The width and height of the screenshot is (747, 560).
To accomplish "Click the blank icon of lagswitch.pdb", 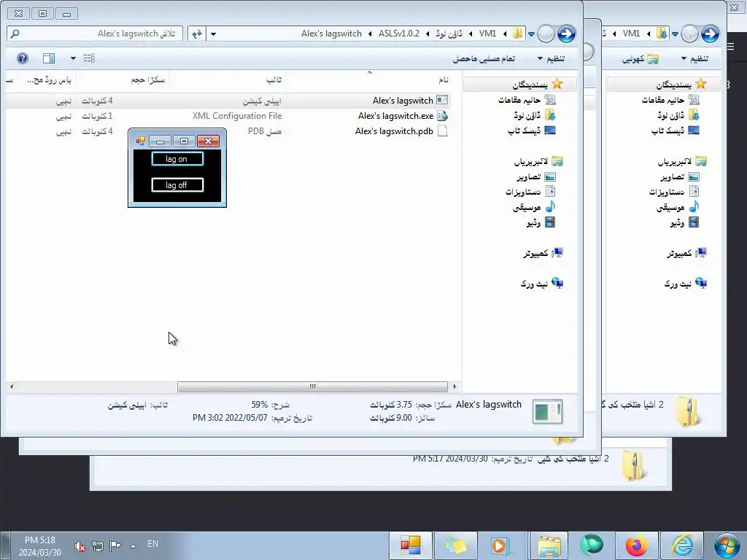I will pyautogui.click(x=442, y=131).
